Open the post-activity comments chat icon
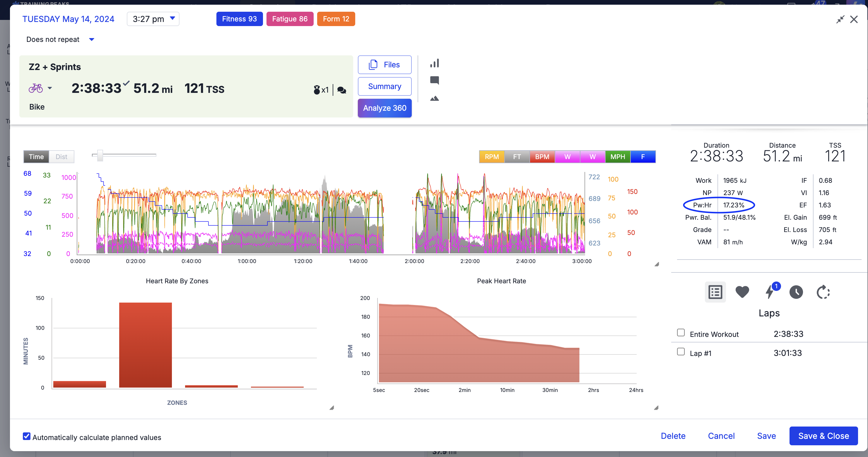The height and width of the screenshot is (457, 868). 342,90
